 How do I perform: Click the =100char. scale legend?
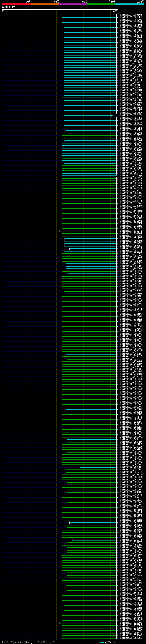(108, 642)
